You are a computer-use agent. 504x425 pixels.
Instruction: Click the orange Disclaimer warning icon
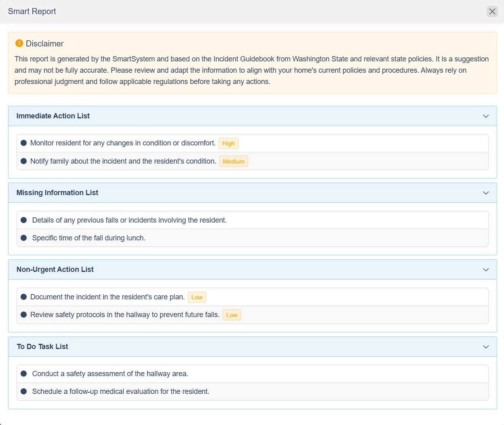pos(19,43)
